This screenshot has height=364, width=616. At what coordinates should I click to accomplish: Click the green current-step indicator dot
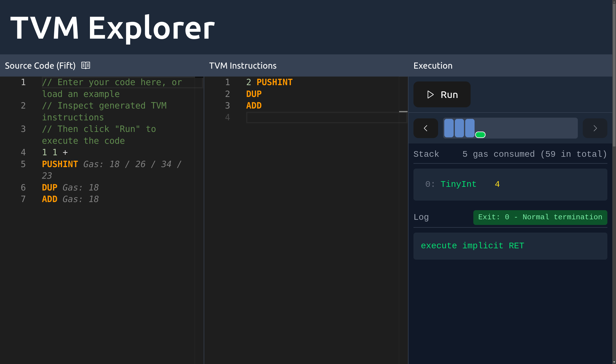pos(480,135)
